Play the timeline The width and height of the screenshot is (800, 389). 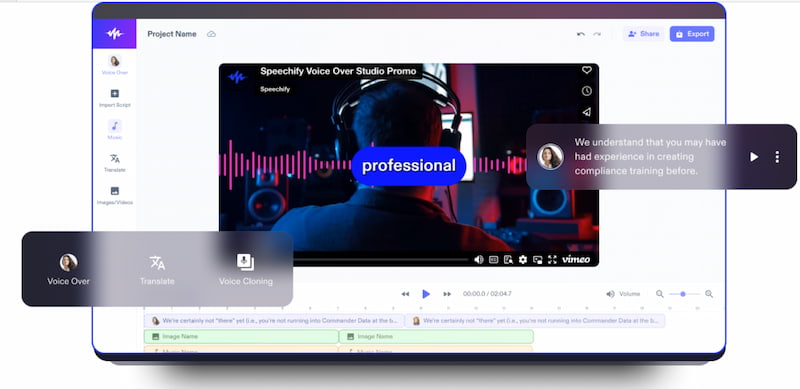point(426,294)
